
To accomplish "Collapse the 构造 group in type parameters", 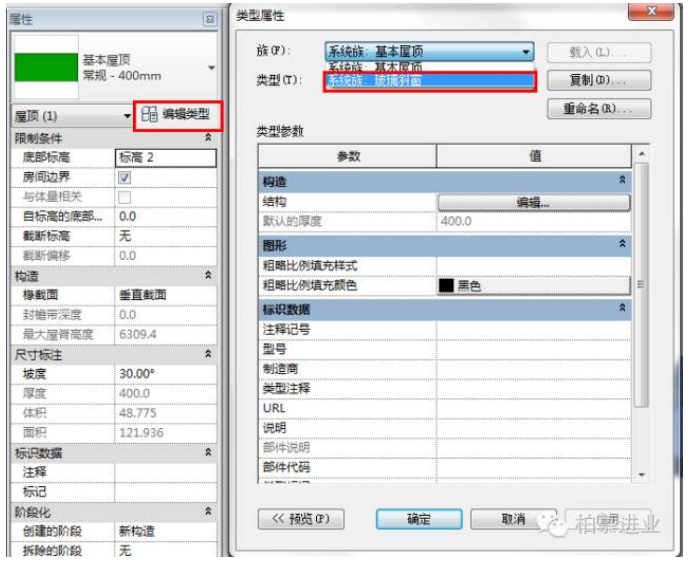I will coord(622,180).
